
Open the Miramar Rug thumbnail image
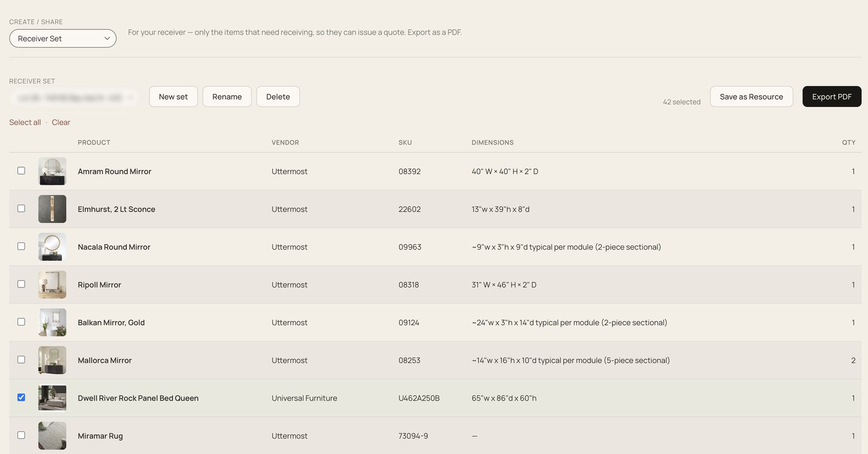(x=53, y=436)
